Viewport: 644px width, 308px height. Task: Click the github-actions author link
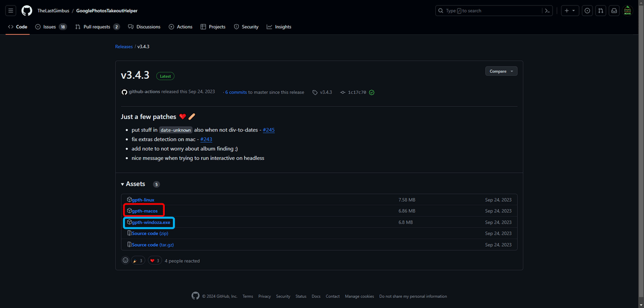144,92
